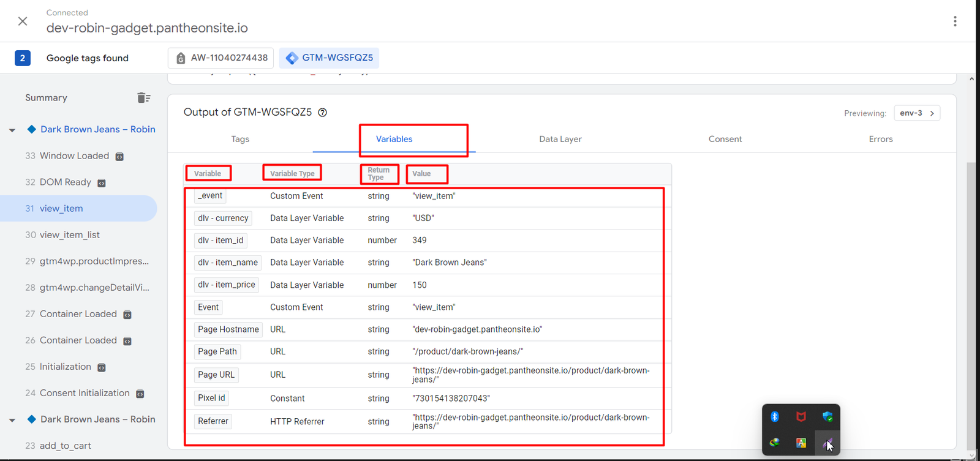Select event 27 Container Loaded
The image size is (980, 461).
click(x=78, y=314)
